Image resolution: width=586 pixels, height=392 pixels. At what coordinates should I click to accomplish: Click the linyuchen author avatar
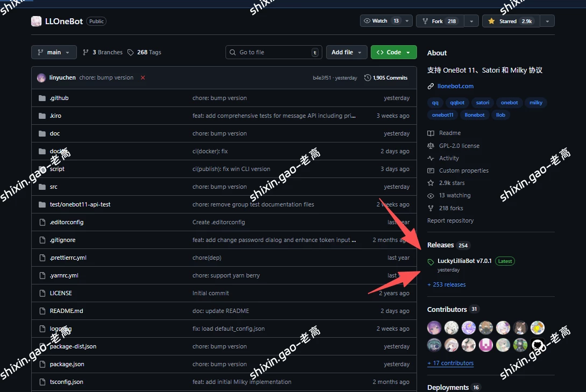pyautogui.click(x=41, y=78)
